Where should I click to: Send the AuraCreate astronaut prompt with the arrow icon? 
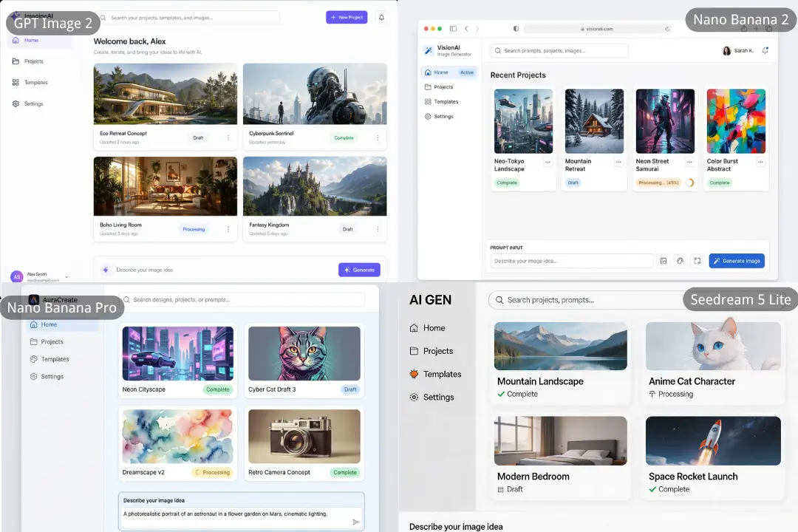355,522
